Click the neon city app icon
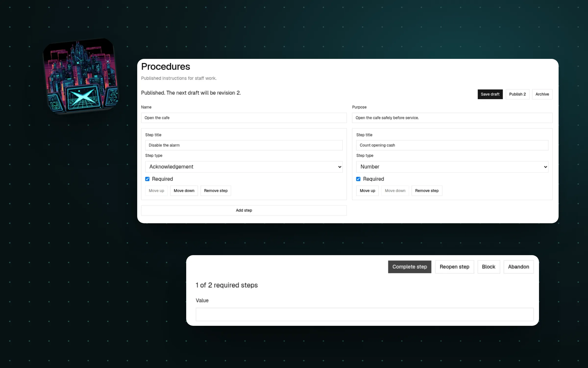The height and width of the screenshot is (368, 588). coord(81,76)
